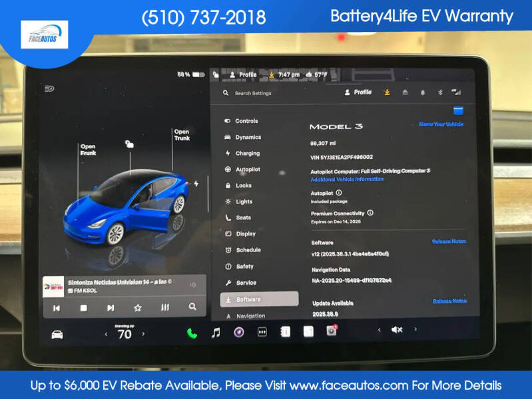Decrease cabin temperature with left arrow
This screenshot has width=532, height=399.
click(106, 334)
